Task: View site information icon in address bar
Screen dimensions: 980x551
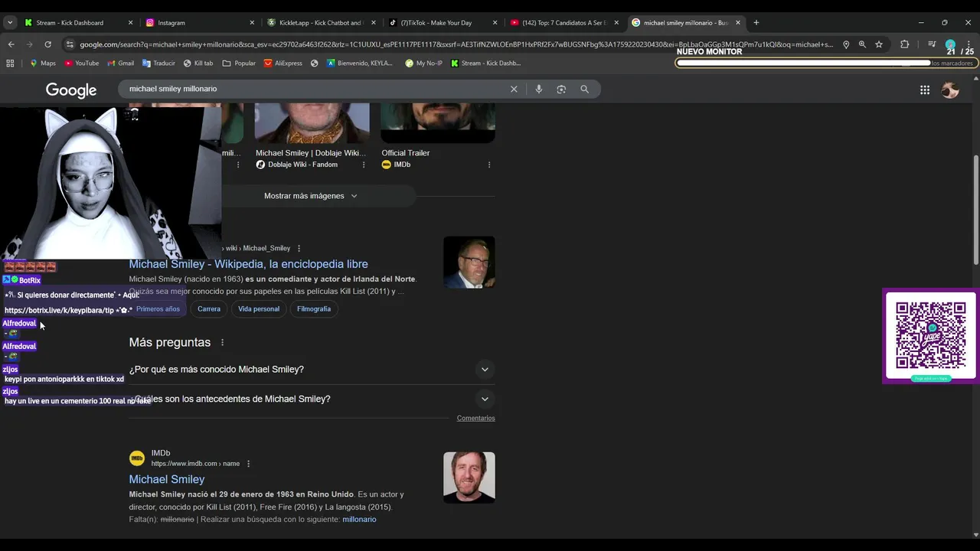Action: click(x=70, y=44)
